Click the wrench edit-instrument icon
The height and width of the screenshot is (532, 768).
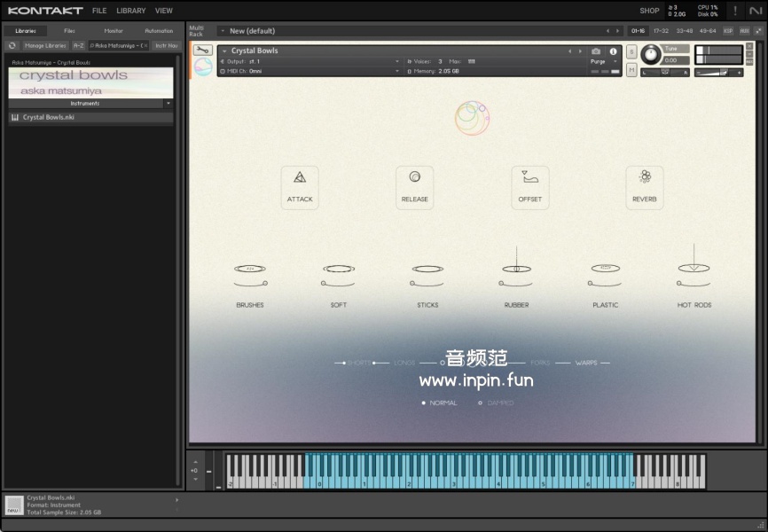click(x=202, y=50)
